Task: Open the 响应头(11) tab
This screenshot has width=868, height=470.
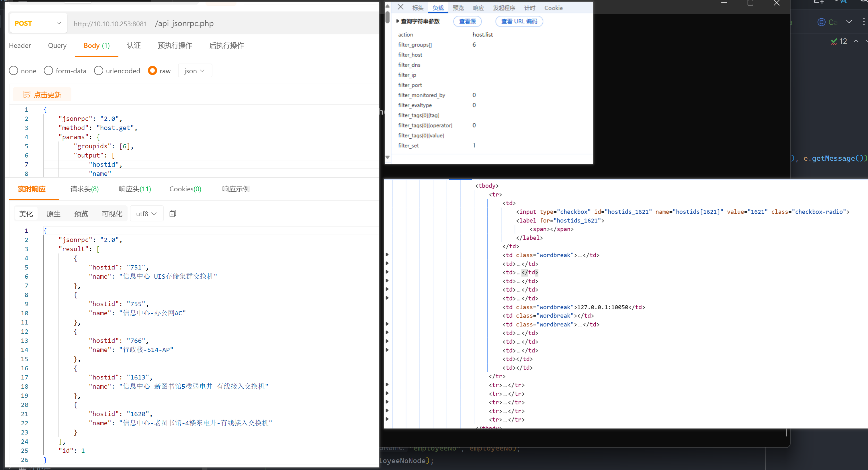Action: (x=135, y=189)
